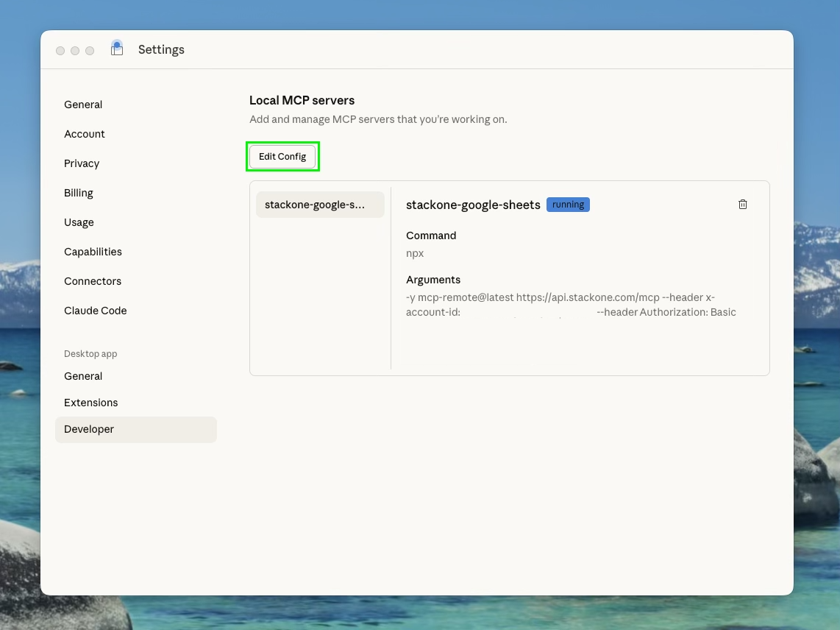
Task: Open Account settings
Action: (x=84, y=133)
